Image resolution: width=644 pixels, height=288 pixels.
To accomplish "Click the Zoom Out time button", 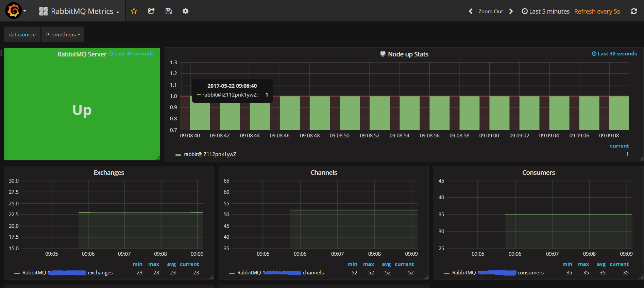I will pyautogui.click(x=491, y=11).
